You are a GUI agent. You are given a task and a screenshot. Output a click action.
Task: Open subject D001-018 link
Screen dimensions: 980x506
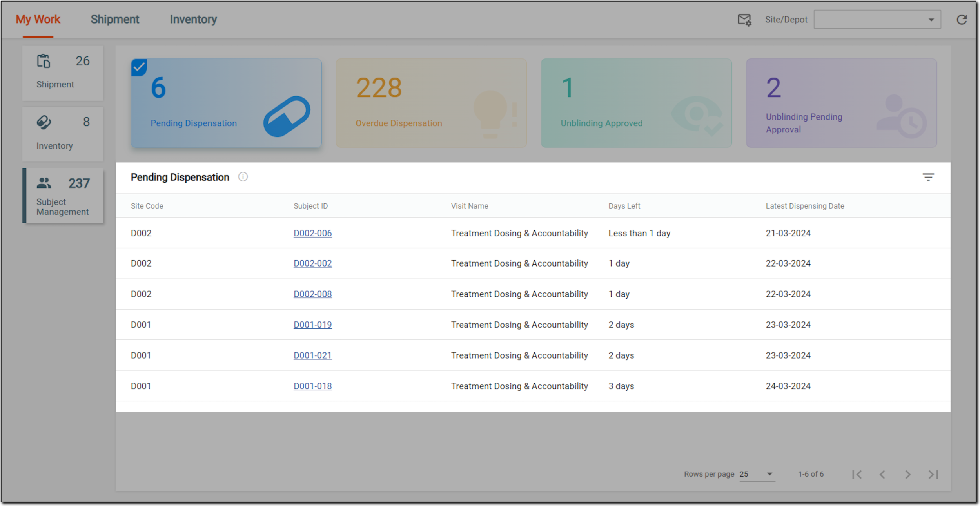click(x=312, y=386)
